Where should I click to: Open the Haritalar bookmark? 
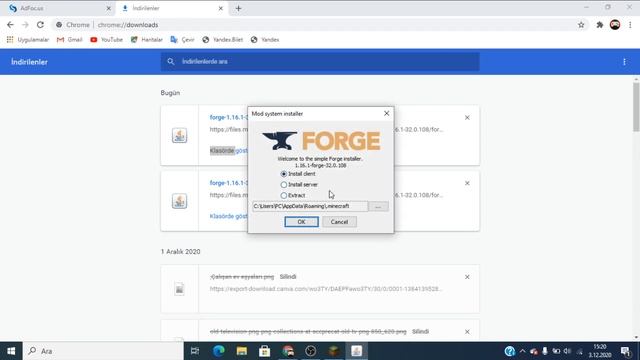[x=147, y=40]
